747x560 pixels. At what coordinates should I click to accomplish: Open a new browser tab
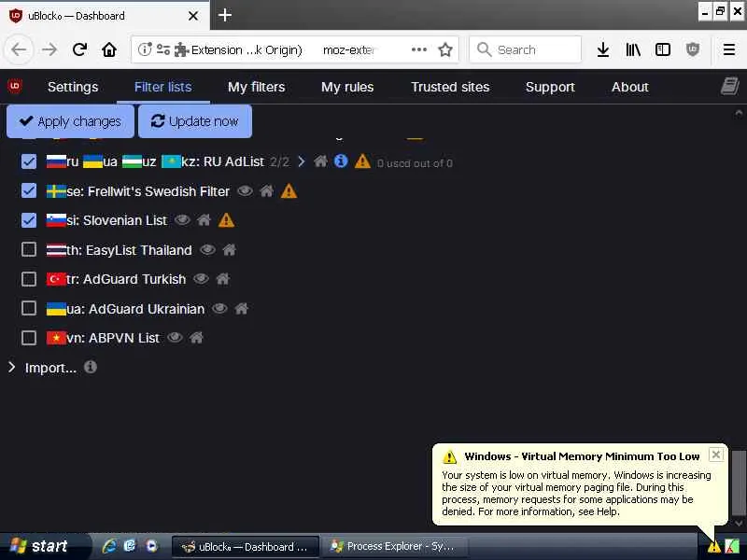[225, 15]
